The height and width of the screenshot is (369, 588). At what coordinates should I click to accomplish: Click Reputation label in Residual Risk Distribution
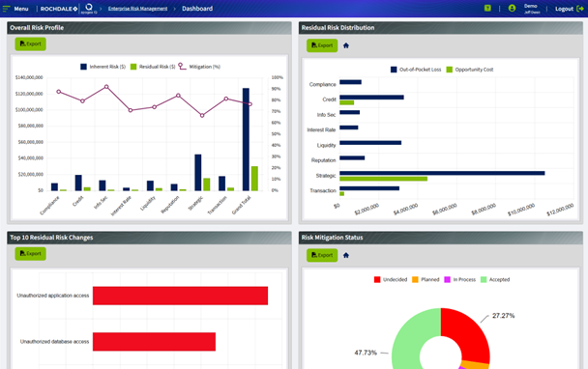324,160
